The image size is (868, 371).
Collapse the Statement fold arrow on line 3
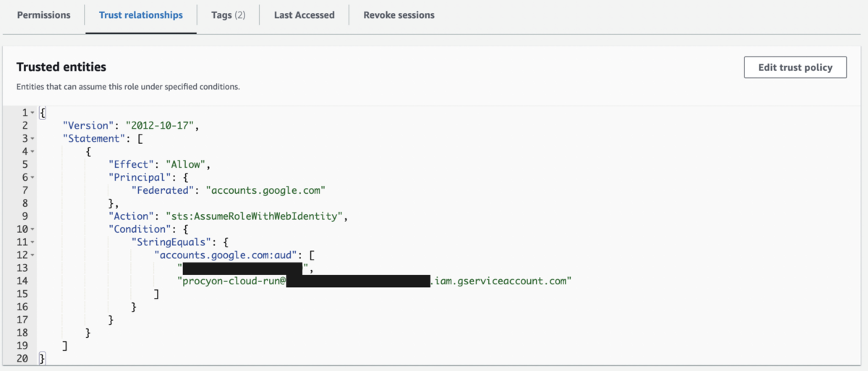33,138
